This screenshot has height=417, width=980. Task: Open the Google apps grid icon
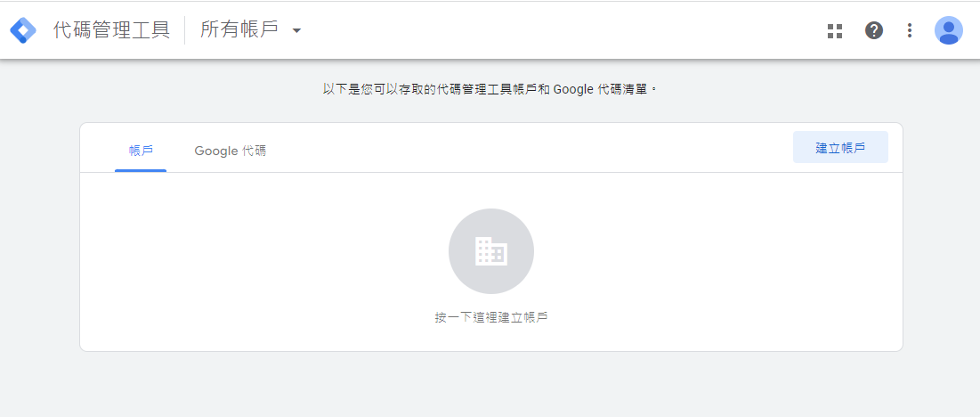(x=835, y=30)
